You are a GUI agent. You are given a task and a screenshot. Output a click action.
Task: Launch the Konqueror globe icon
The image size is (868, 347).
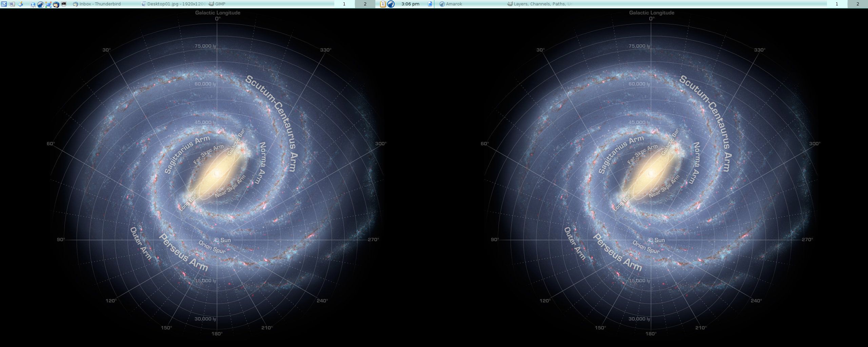point(33,4)
